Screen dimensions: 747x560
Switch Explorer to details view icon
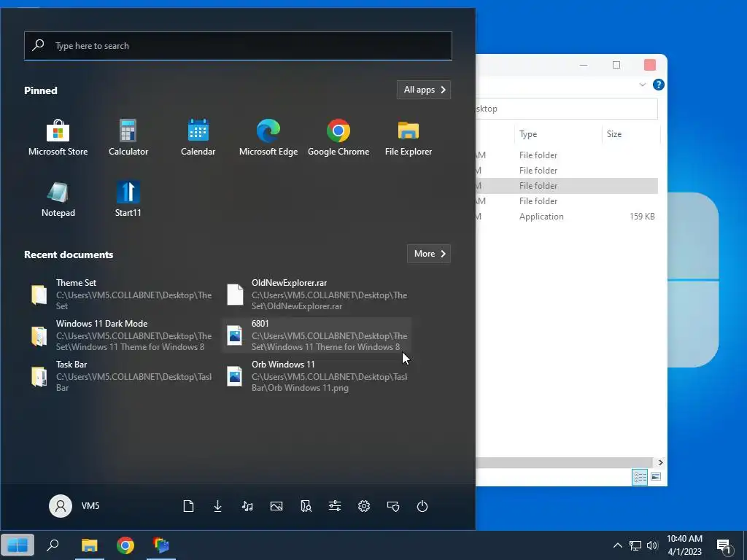pos(640,477)
